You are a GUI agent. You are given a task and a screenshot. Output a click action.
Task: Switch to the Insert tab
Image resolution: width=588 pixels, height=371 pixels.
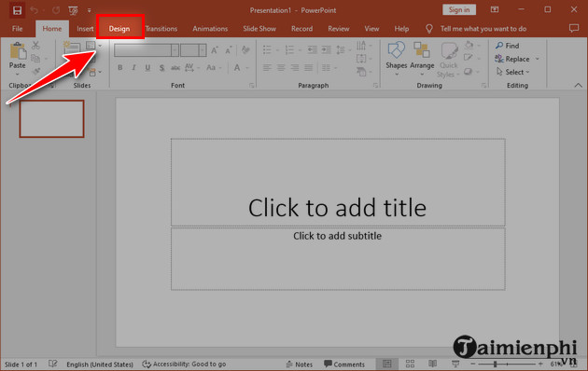[85, 29]
